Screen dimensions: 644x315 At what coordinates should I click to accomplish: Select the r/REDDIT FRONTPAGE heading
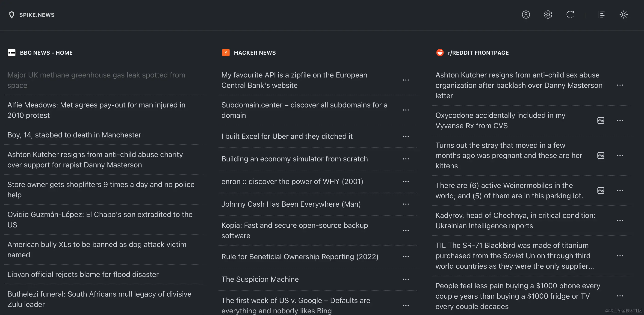point(478,53)
